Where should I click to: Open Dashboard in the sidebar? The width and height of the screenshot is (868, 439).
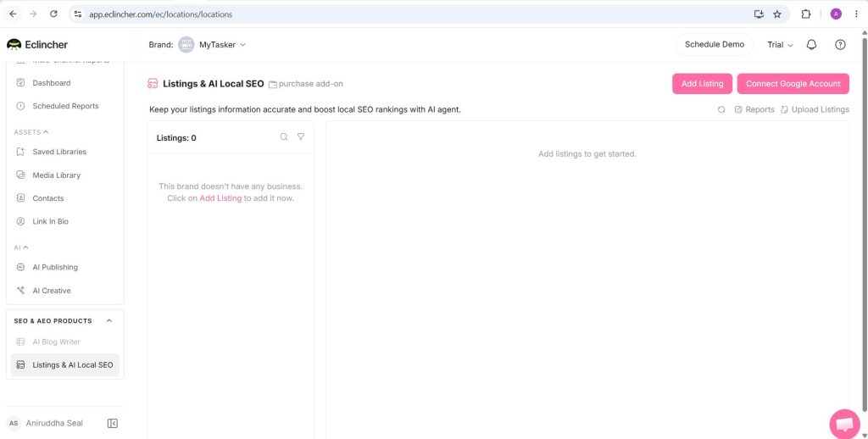pos(52,83)
